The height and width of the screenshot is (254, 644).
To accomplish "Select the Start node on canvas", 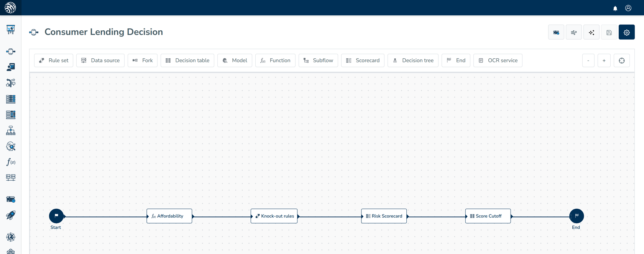I will [x=56, y=216].
